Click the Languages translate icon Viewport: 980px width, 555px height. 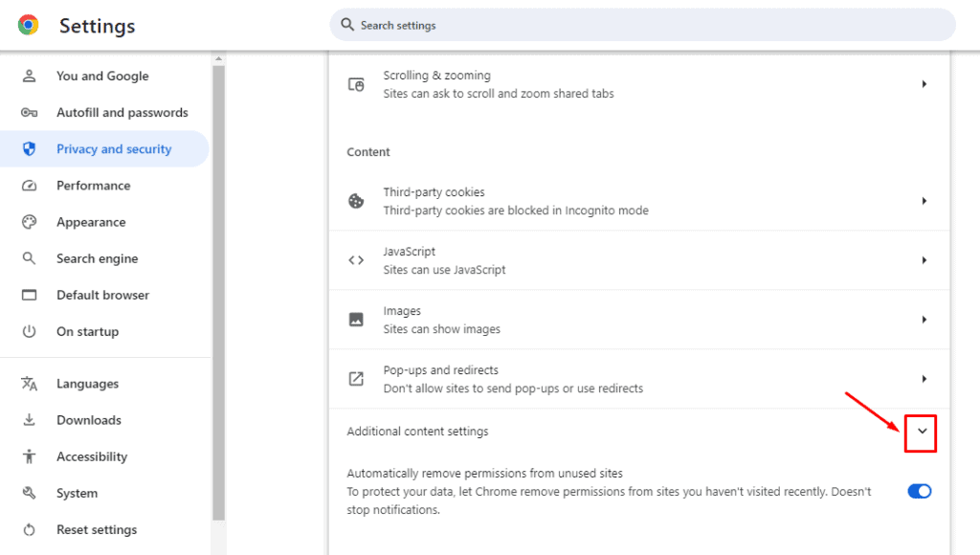pos(29,383)
